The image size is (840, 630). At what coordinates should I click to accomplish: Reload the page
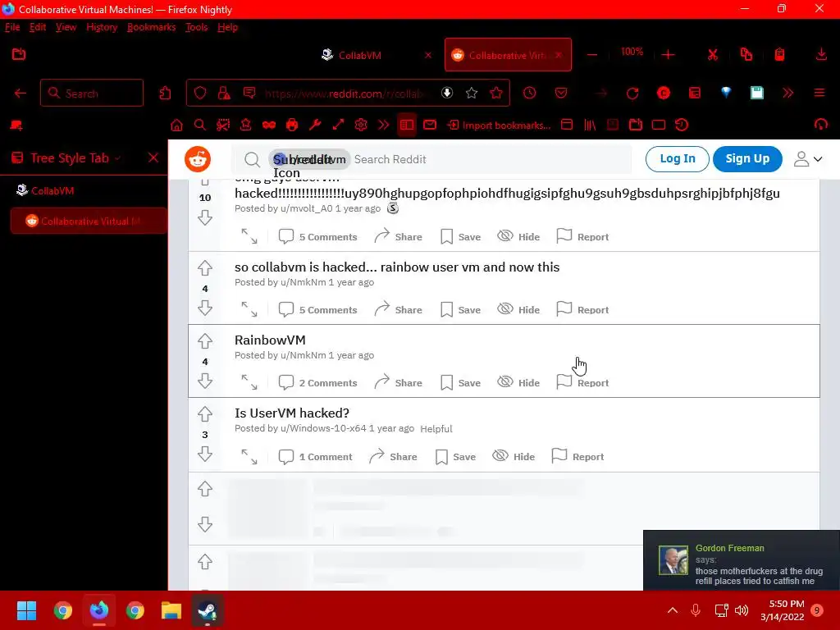coord(632,94)
